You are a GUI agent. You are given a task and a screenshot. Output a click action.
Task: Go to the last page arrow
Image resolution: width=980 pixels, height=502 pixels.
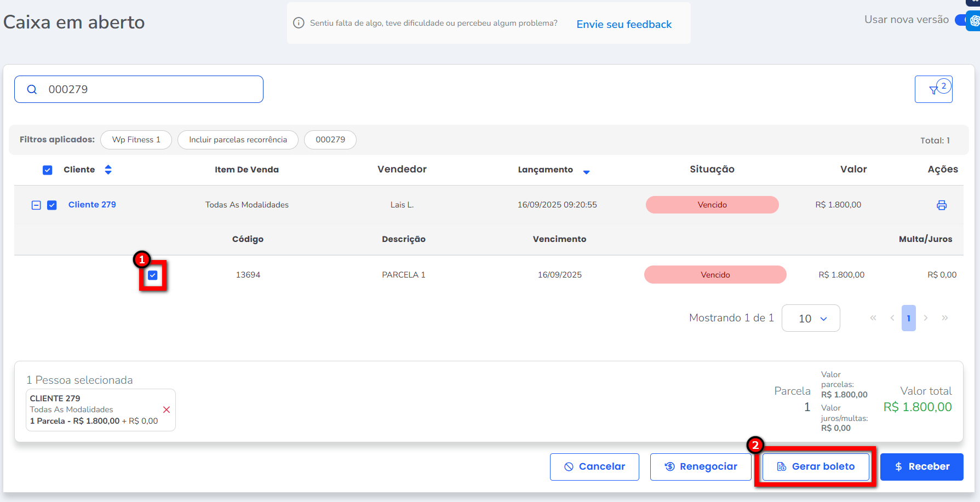[945, 318]
